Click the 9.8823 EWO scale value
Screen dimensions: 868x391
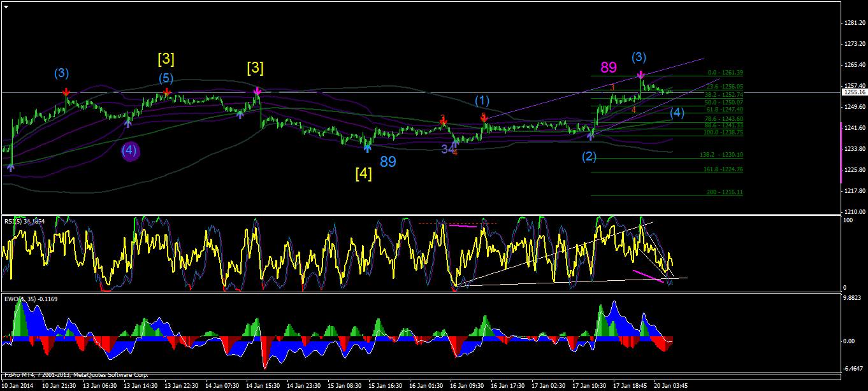[853, 297]
